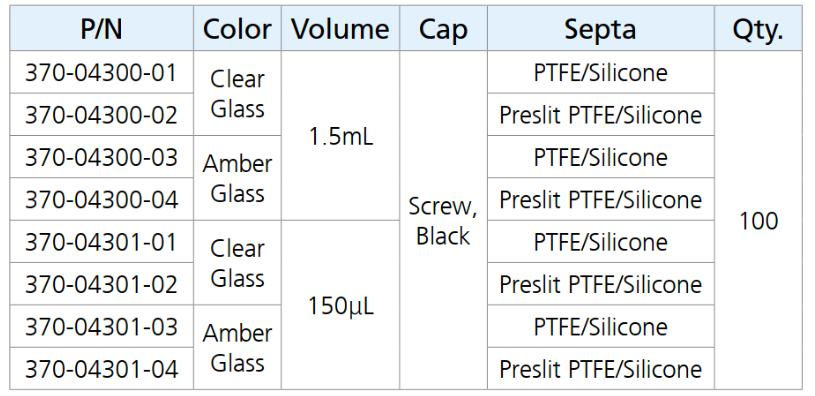Click the Septa cell for 370-04300-01
Screen dimensions: 815x396
(601, 72)
